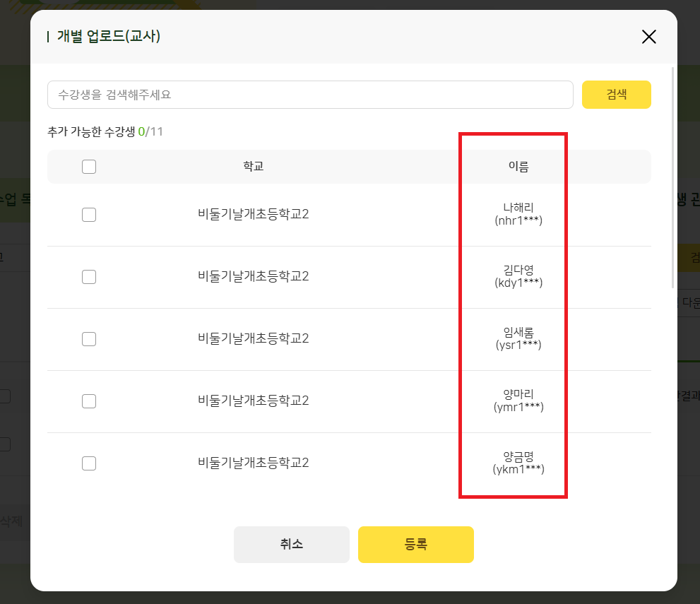Click on 양마리 (ymr1***) in the list

point(518,401)
